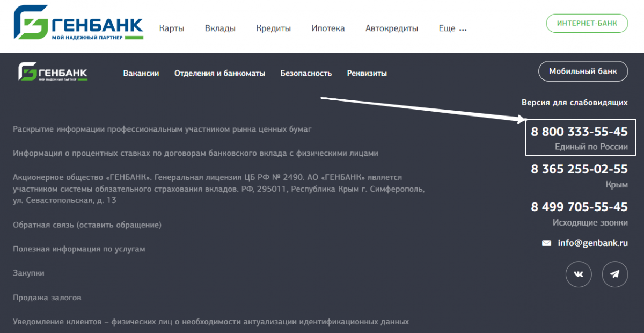
Task: Call the 8 800 333-55-45 phone number
Action: click(x=579, y=132)
